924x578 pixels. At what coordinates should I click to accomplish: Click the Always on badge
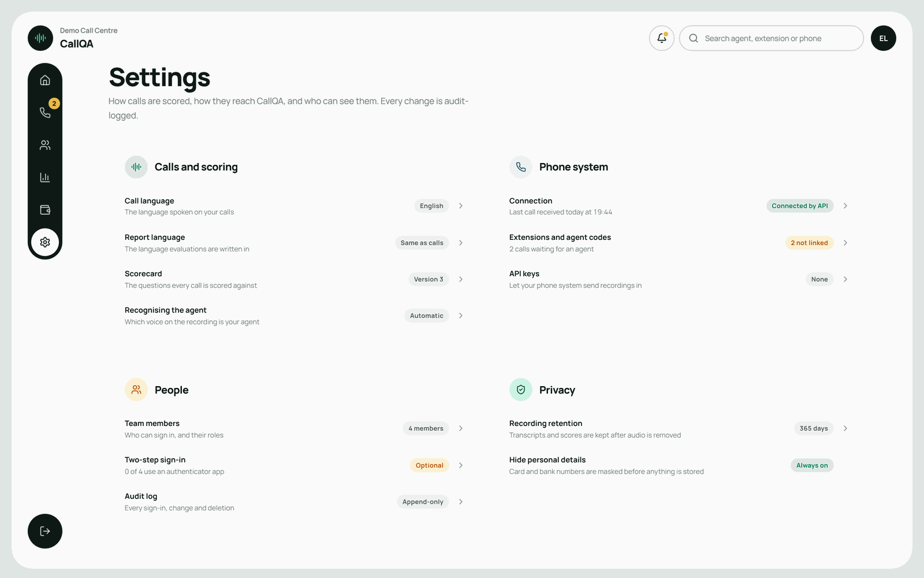point(812,465)
